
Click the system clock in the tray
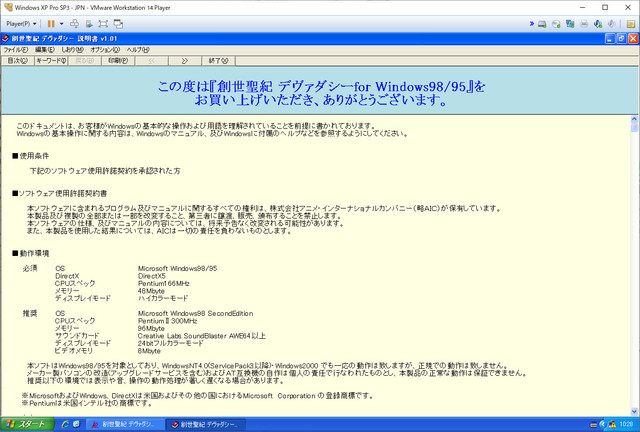[x=626, y=425]
